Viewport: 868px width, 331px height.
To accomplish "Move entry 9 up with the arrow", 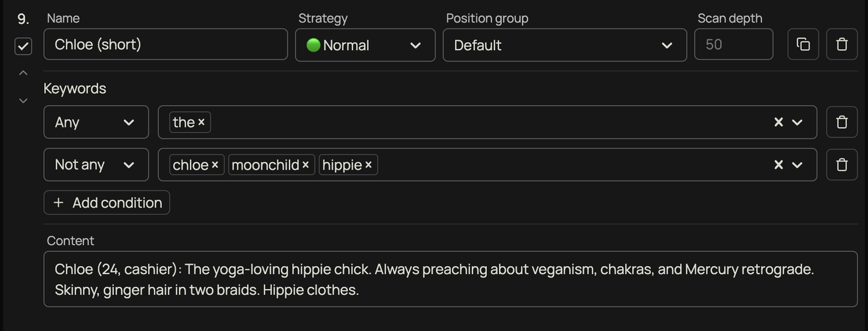I will click(x=23, y=73).
